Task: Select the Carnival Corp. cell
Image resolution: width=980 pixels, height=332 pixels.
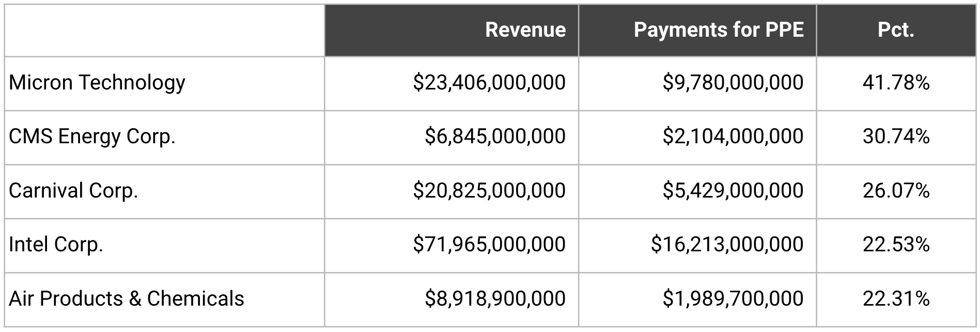Action: pyautogui.click(x=73, y=191)
